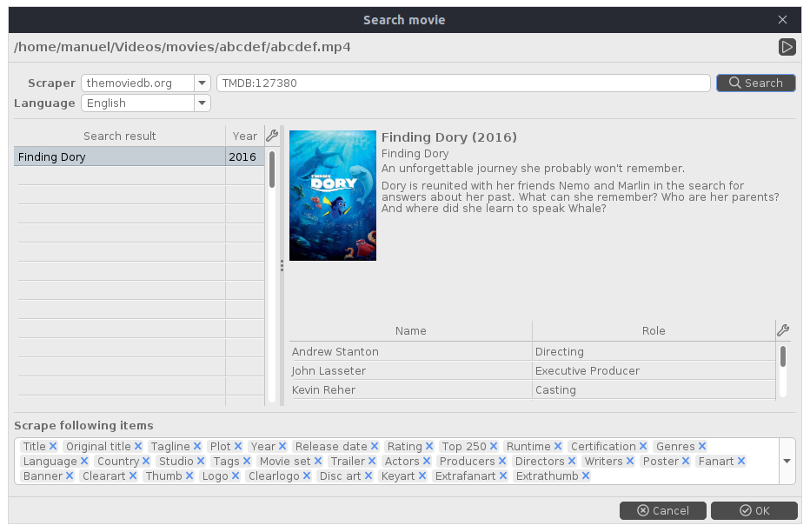Open the Scraper dropdown themoviedb.org
This screenshot has height=532, width=810.
click(x=202, y=83)
